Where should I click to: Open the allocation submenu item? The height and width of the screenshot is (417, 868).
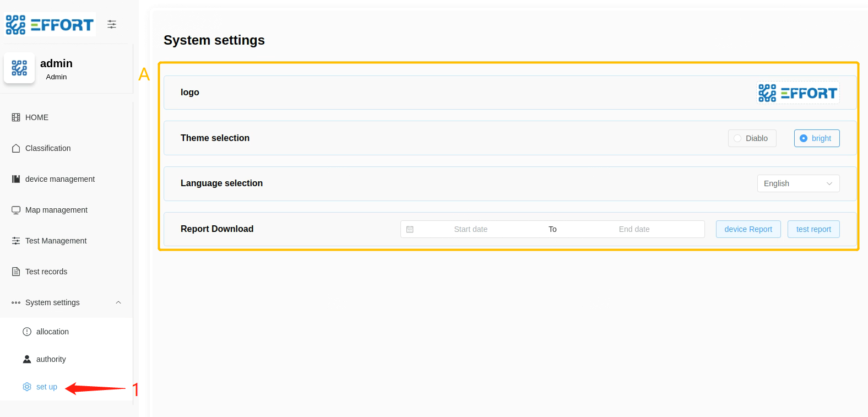tap(52, 332)
